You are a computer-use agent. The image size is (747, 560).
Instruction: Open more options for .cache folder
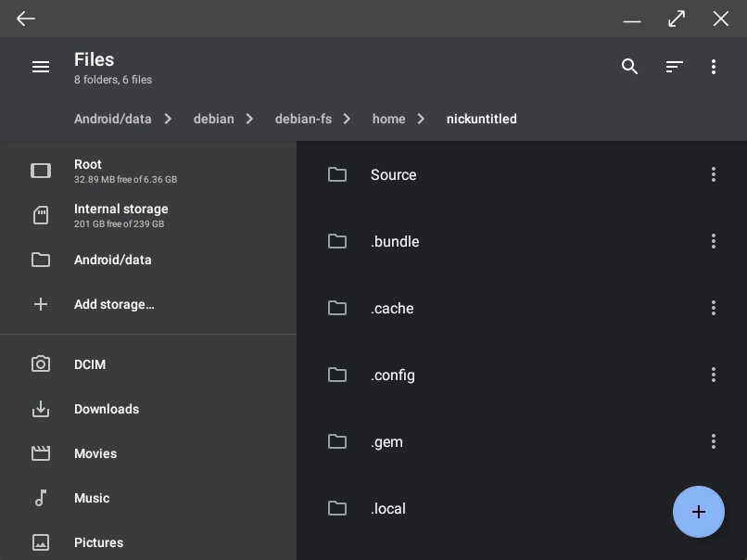coord(714,308)
